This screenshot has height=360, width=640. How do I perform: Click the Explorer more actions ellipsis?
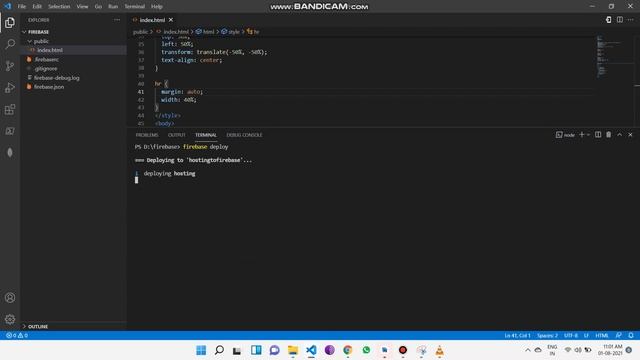point(117,20)
